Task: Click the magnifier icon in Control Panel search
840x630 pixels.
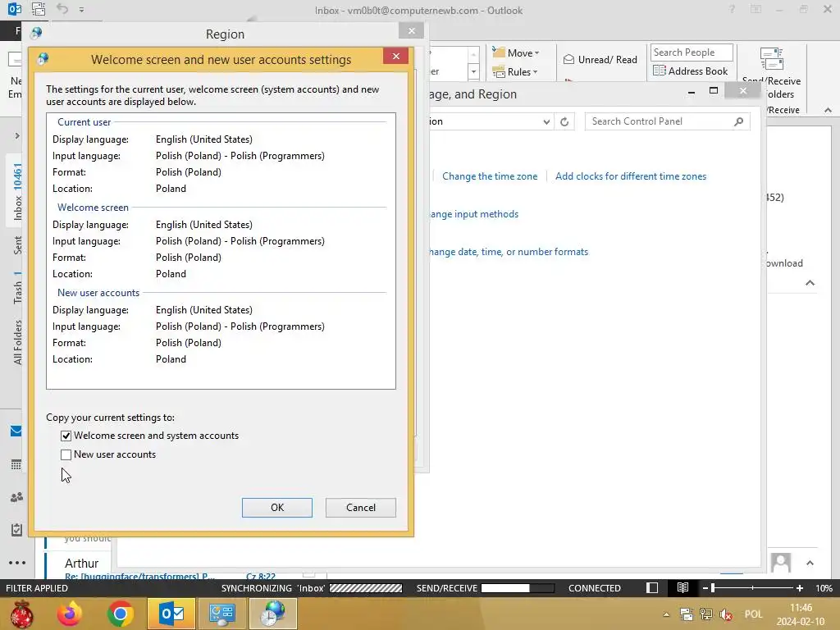Action: (739, 121)
